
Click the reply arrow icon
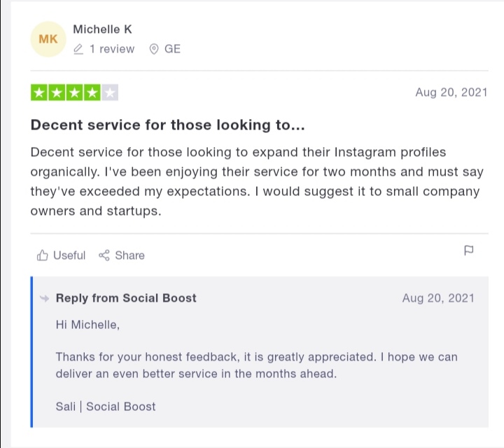click(x=44, y=298)
